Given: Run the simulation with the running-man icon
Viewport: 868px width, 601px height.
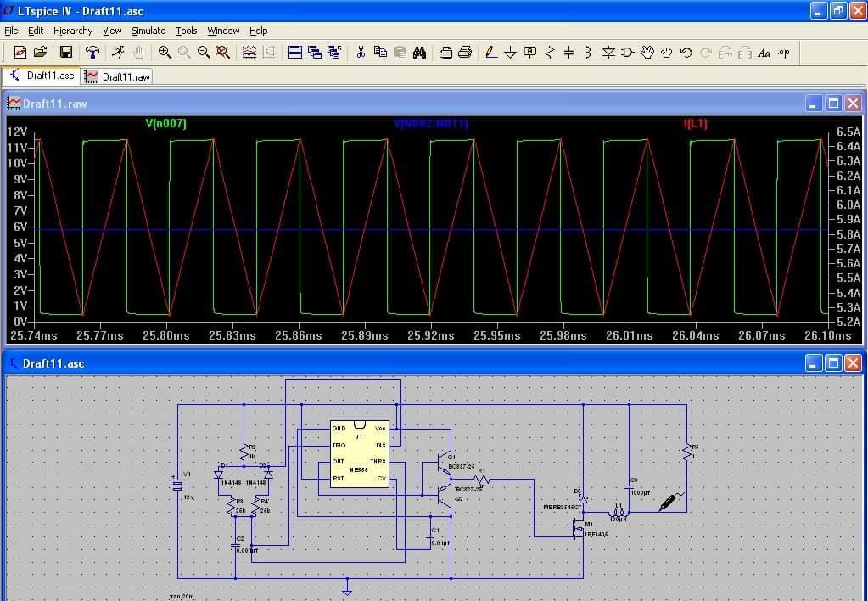Looking at the screenshot, I should click(x=118, y=53).
